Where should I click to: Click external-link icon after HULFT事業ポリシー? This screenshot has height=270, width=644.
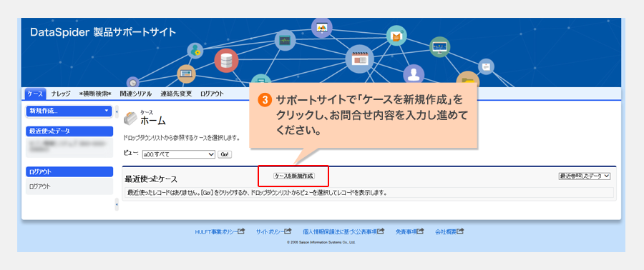point(242,231)
